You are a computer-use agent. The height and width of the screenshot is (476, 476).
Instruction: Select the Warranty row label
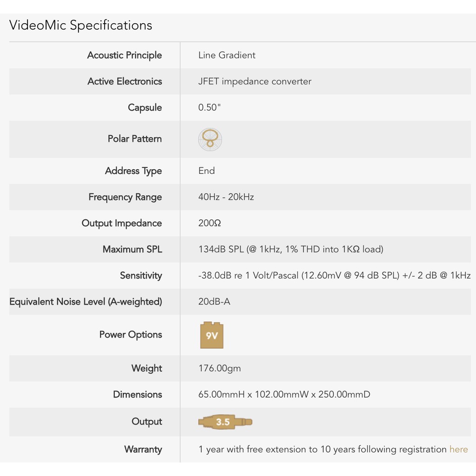click(143, 450)
